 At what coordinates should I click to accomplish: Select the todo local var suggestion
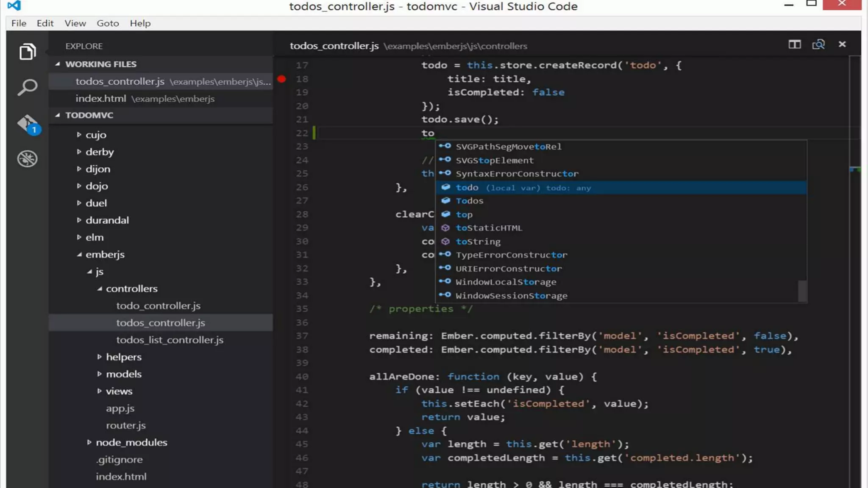click(621, 188)
